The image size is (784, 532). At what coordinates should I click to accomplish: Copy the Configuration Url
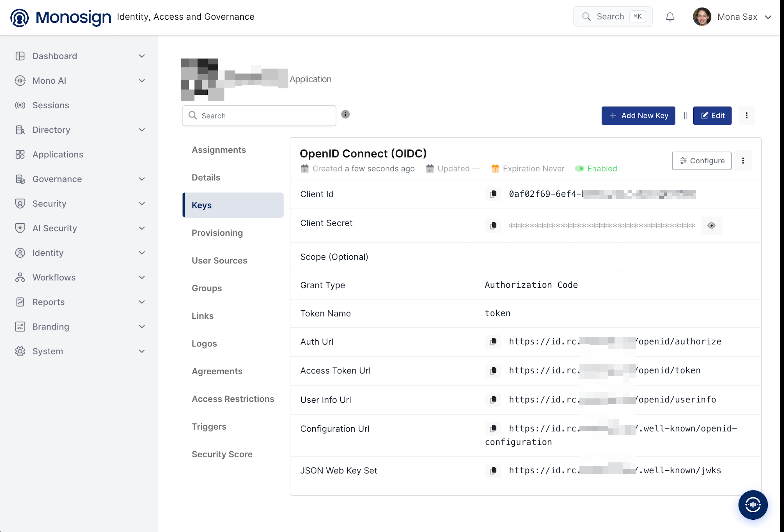point(493,429)
